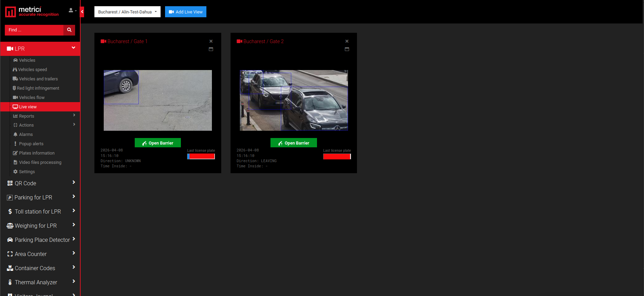Screen dimensions: 644x296
Task: Expand the Thermal Analyzer module
Action: click(x=40, y=282)
